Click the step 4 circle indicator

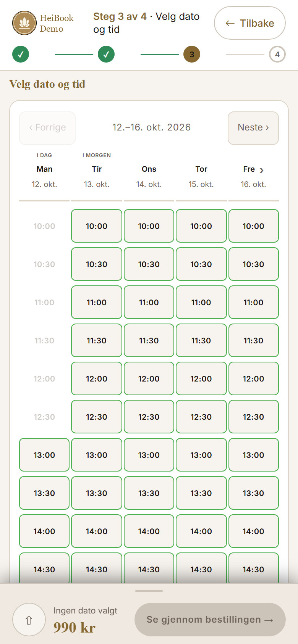tap(277, 54)
